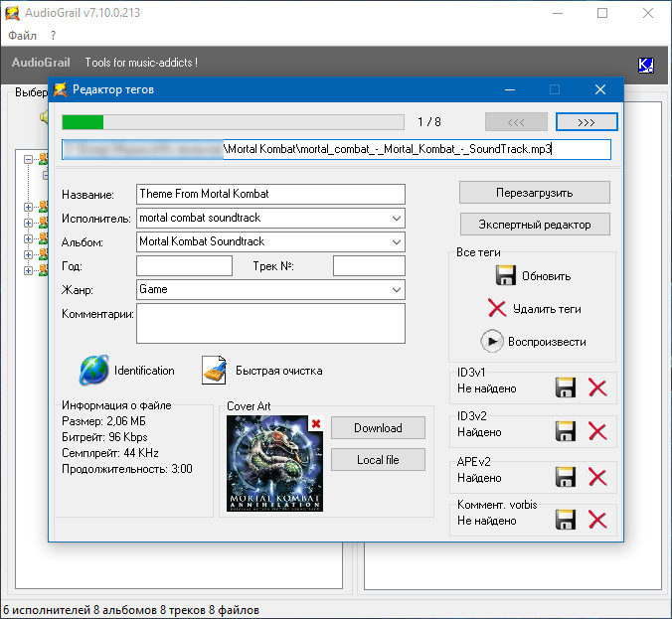This screenshot has height=619, width=672.
Task: Click the Удалить теги red X icon
Action: click(497, 308)
